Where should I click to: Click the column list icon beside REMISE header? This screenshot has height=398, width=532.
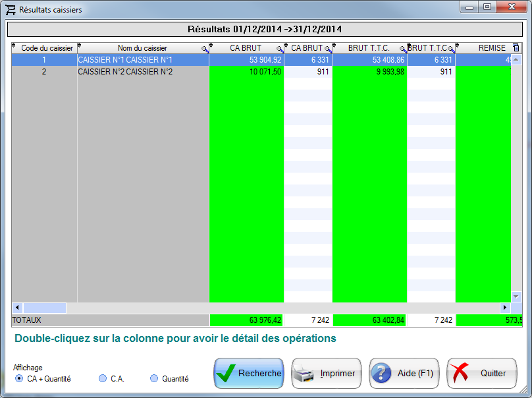click(516, 47)
